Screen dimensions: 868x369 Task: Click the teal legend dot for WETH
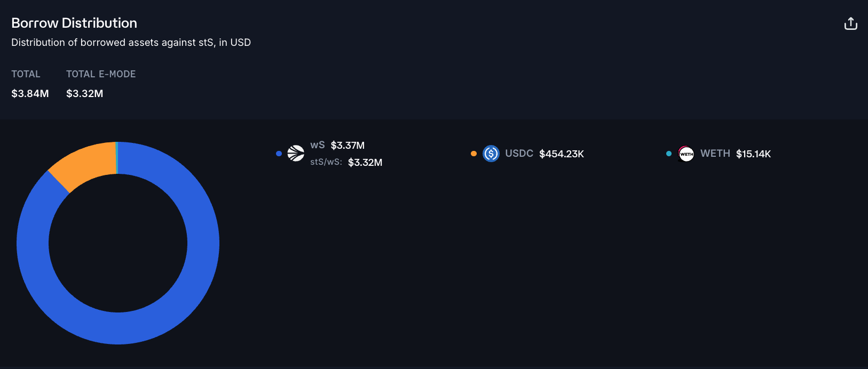(x=669, y=154)
